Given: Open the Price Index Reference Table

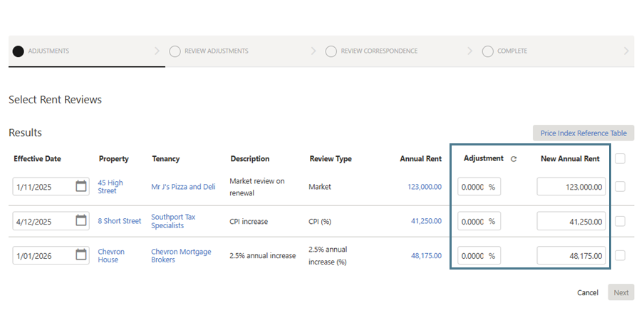Looking at the screenshot, I should [x=583, y=133].
